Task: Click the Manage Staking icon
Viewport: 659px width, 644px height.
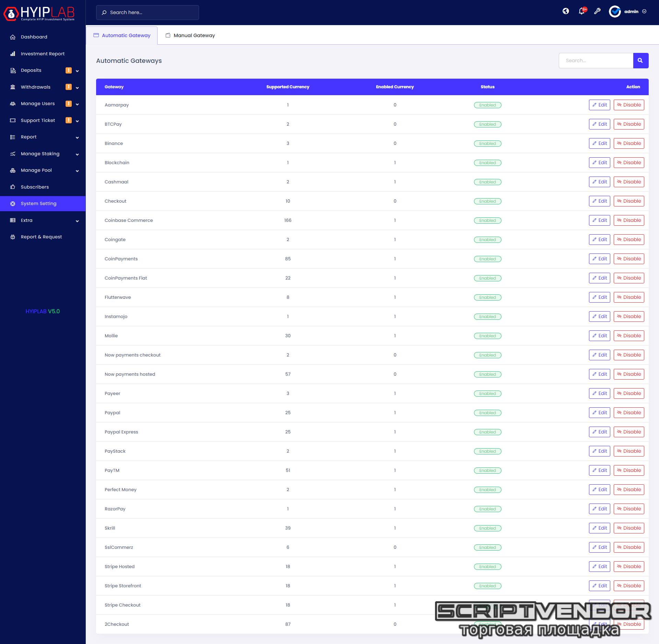Action: tap(13, 154)
